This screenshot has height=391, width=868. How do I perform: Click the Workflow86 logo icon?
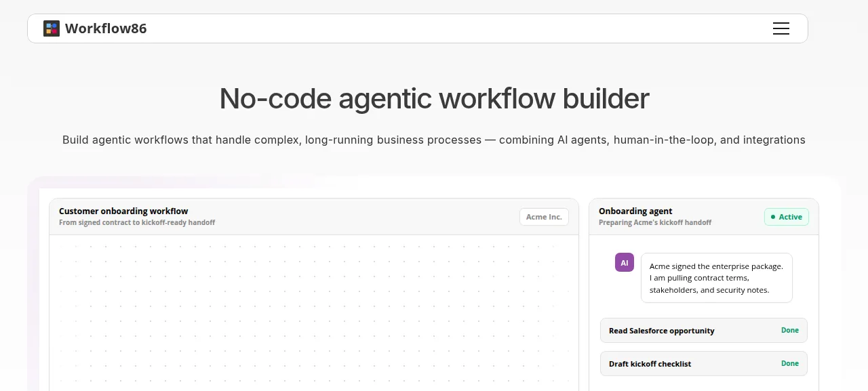tap(52, 28)
